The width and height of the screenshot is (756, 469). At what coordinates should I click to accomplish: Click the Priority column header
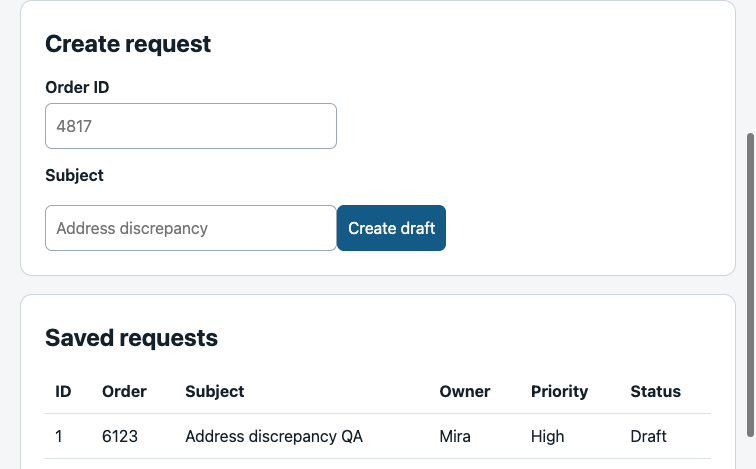[559, 391]
